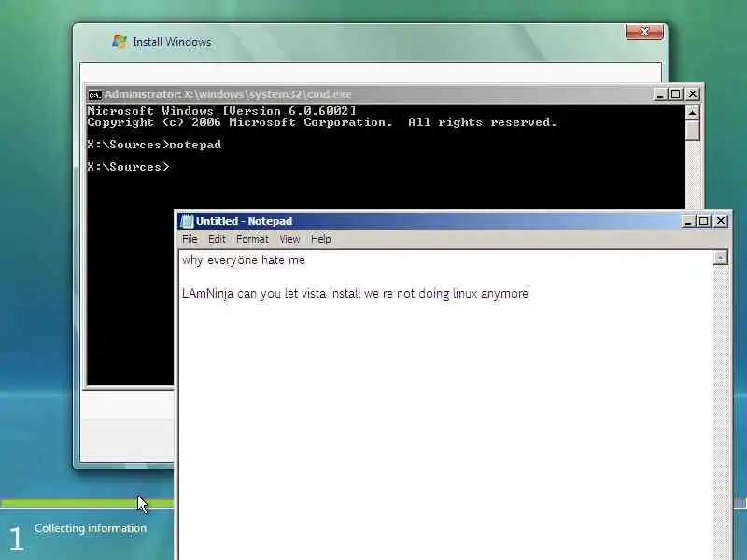Screen dimensions: 747x560
Task: Click the Copyright Microsoft Corporation line
Action: 322,122
